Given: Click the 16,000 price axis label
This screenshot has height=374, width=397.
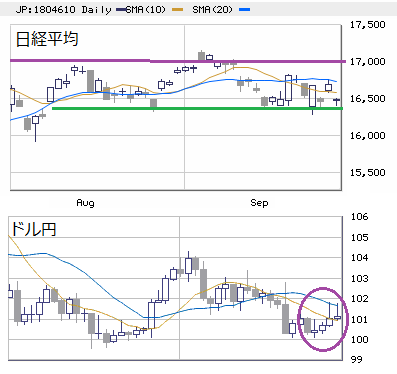Looking at the screenshot, I should point(367,136).
